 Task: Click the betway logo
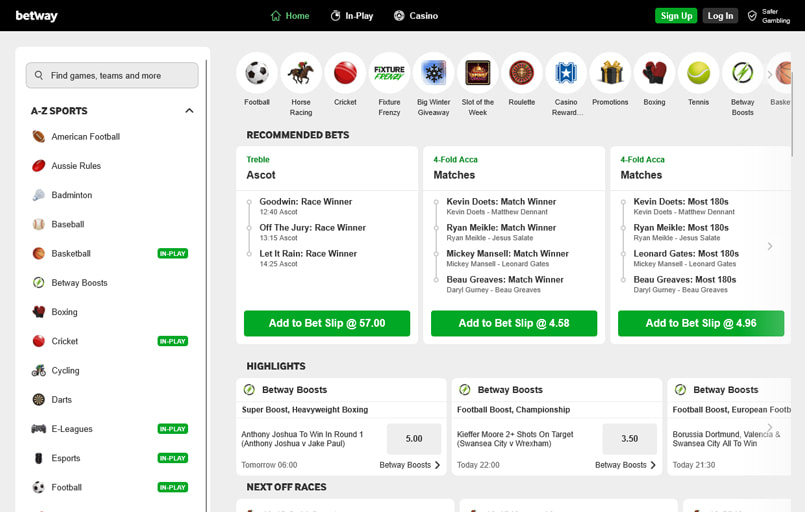pyautogui.click(x=36, y=16)
